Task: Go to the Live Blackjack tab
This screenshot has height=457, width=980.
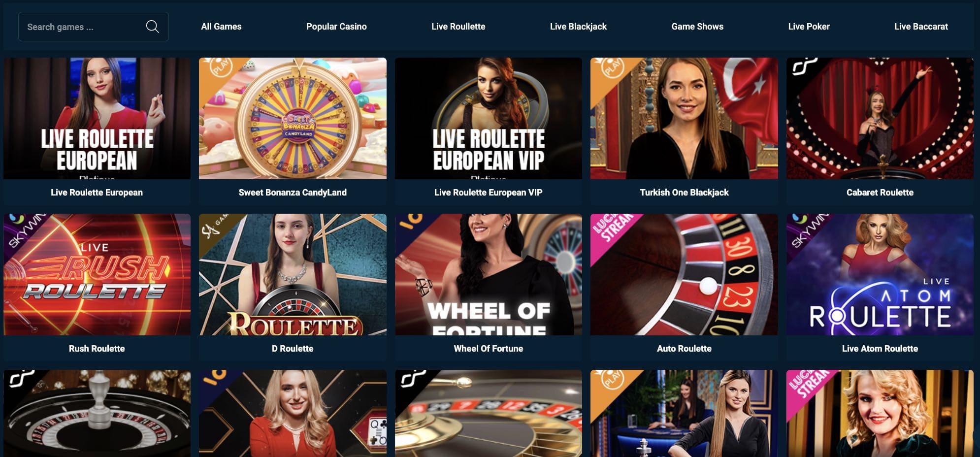Action: pos(578,27)
